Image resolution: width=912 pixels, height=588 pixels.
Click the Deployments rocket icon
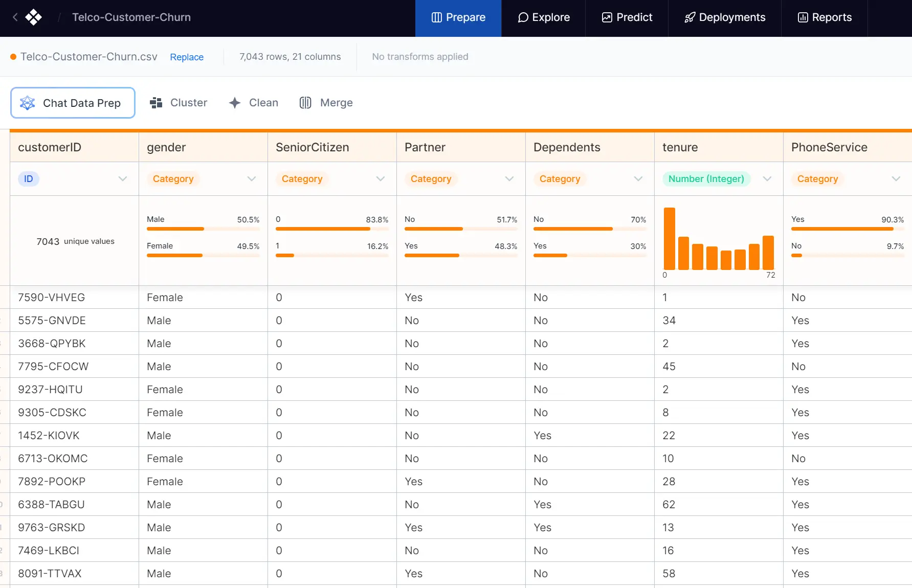(690, 17)
